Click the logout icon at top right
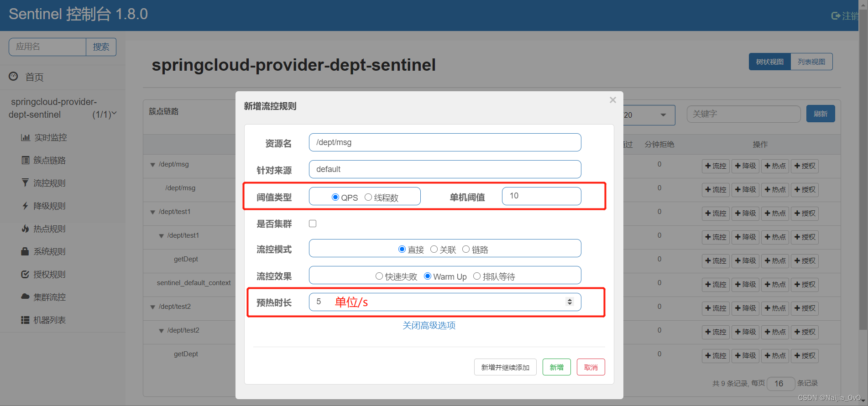This screenshot has width=868, height=406. pos(836,16)
